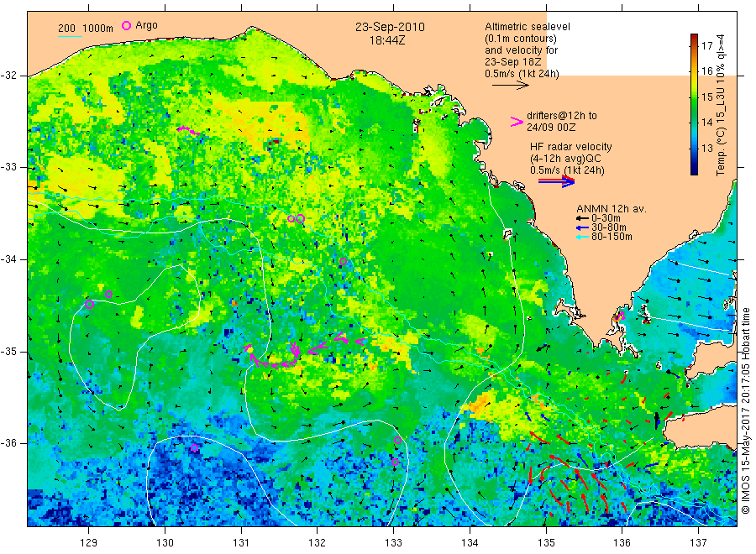The image size is (756, 554).
Task: Click the '0-30m' depth label
Action: [606, 218]
